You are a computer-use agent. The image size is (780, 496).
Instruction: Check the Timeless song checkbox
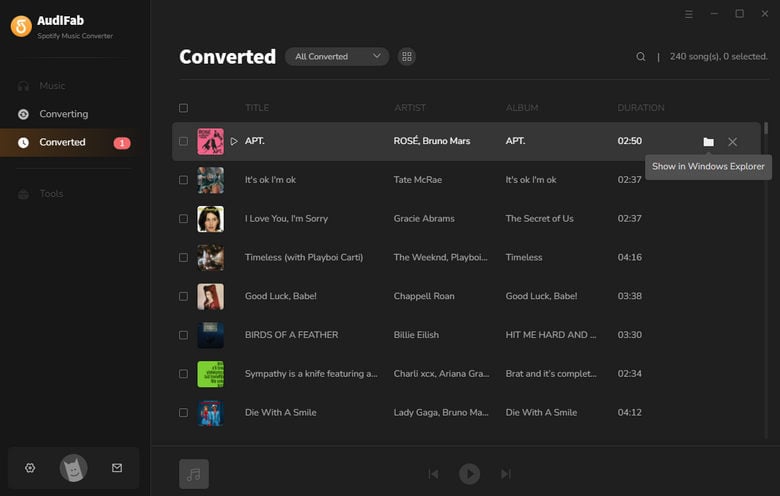click(183, 257)
